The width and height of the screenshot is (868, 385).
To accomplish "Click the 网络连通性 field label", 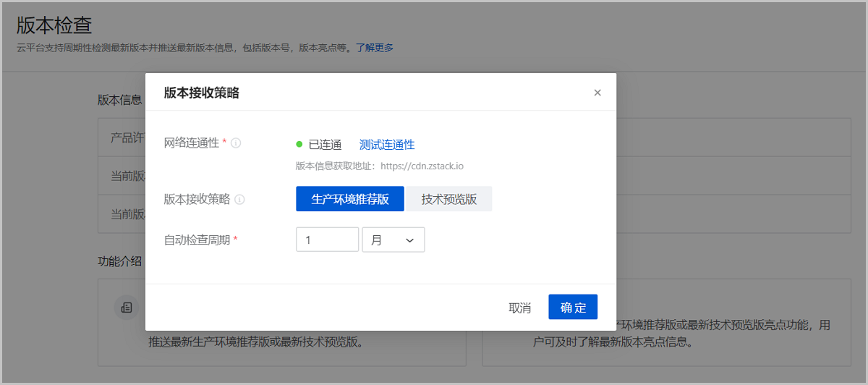I will [x=192, y=143].
